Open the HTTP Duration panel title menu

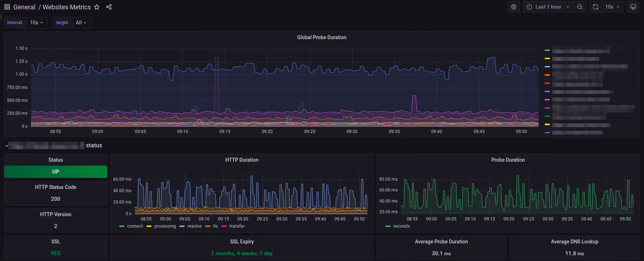(241, 160)
